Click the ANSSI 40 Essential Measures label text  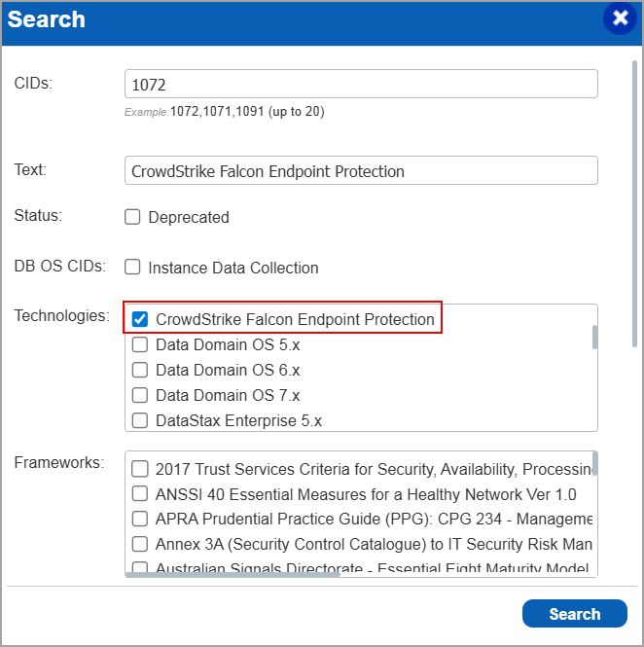tap(366, 494)
